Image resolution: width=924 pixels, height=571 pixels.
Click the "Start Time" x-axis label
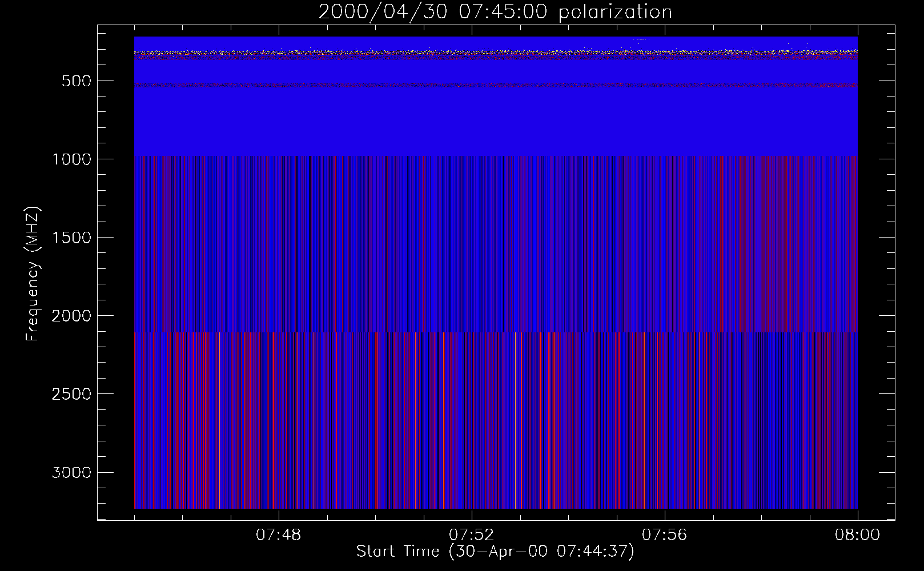[x=495, y=552]
